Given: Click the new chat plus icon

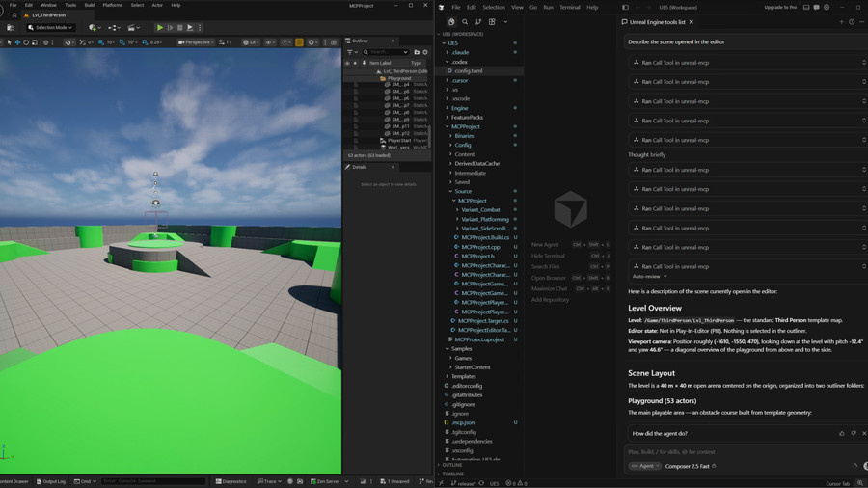Looking at the screenshot, I should [x=841, y=22].
